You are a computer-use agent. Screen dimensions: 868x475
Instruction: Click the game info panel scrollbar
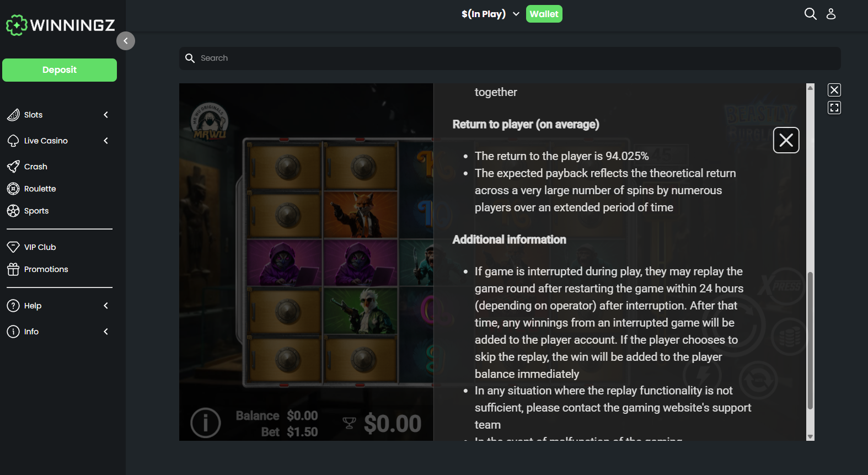[x=810, y=340]
